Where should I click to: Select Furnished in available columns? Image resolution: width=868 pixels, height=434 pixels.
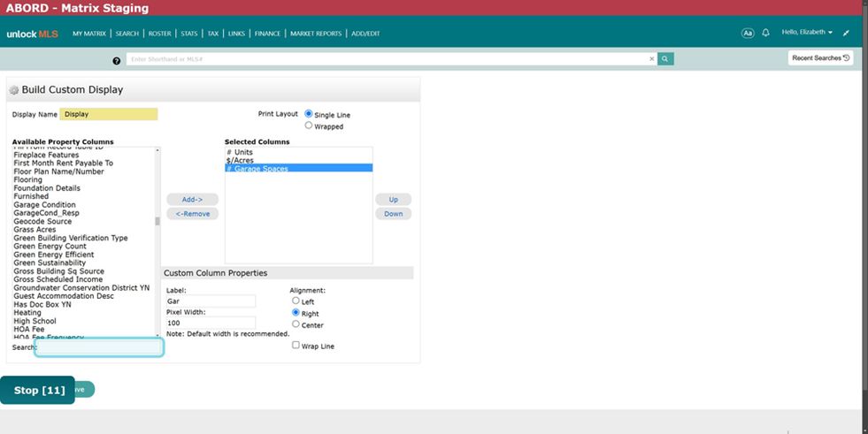coord(31,196)
